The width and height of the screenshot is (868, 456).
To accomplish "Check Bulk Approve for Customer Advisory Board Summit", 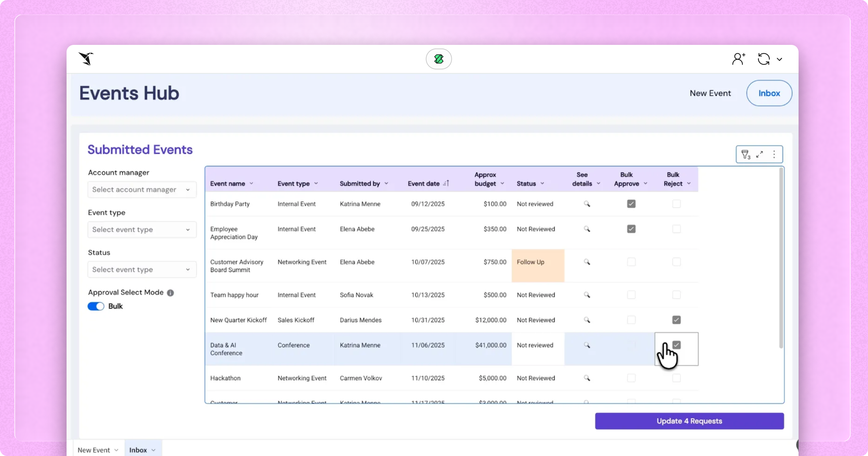I will pyautogui.click(x=631, y=262).
